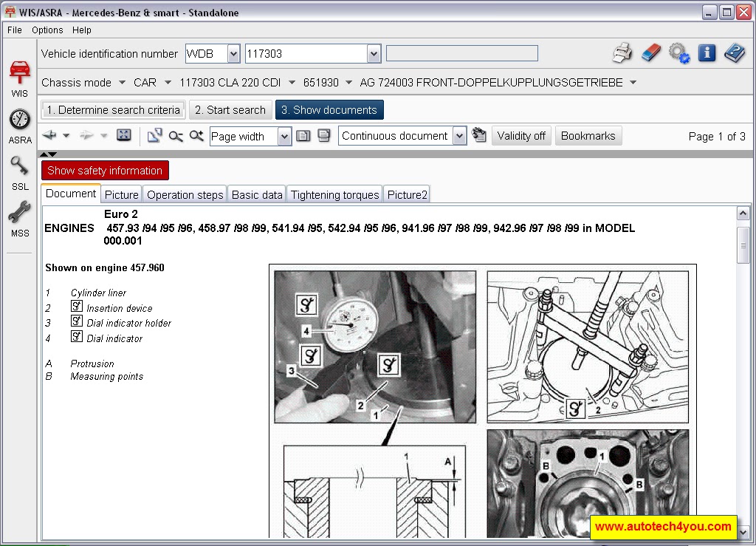This screenshot has height=546, width=756.
Task: Open the back history dropdown arrow
Action: [66, 135]
